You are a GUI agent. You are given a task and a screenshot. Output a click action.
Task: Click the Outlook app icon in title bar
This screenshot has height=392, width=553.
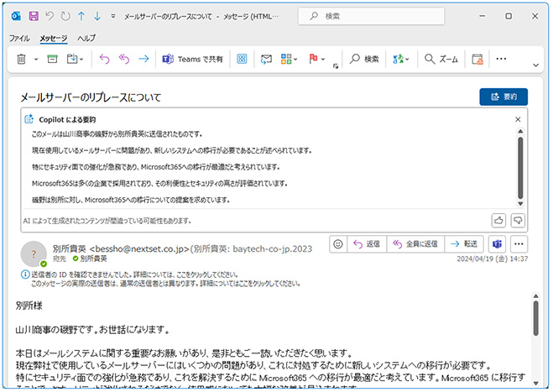(x=16, y=16)
